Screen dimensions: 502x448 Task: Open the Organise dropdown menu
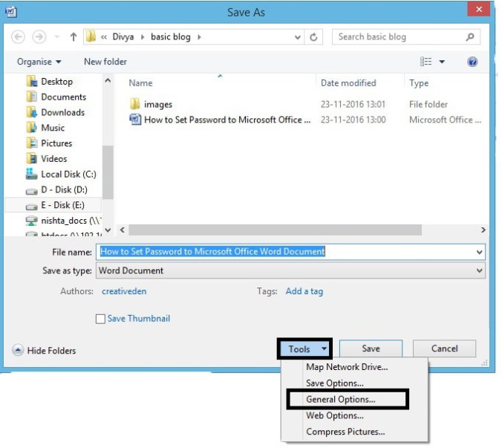coord(39,62)
